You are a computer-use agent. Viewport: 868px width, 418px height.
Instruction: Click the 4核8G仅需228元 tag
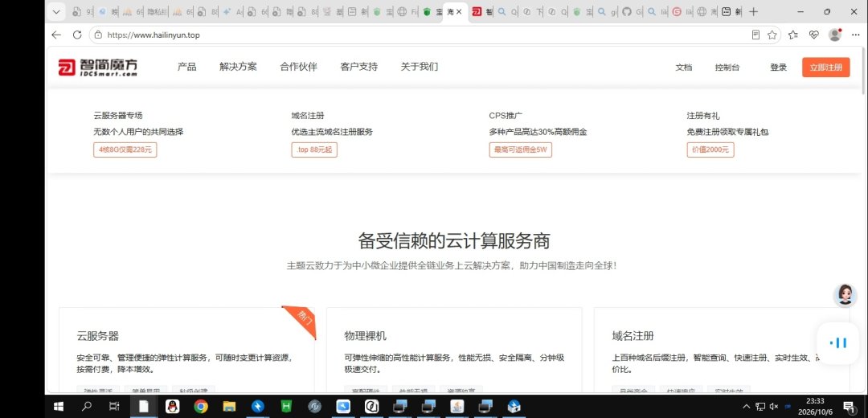125,150
